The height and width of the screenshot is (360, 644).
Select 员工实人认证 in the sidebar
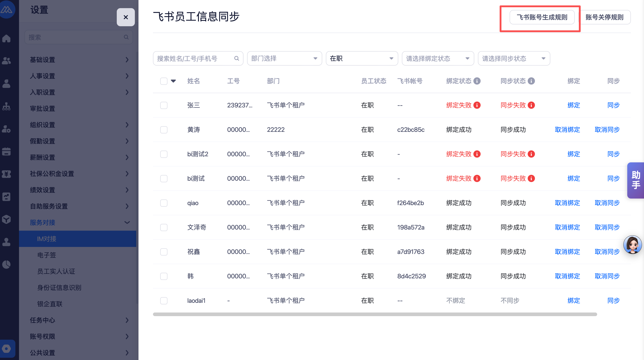(56, 271)
